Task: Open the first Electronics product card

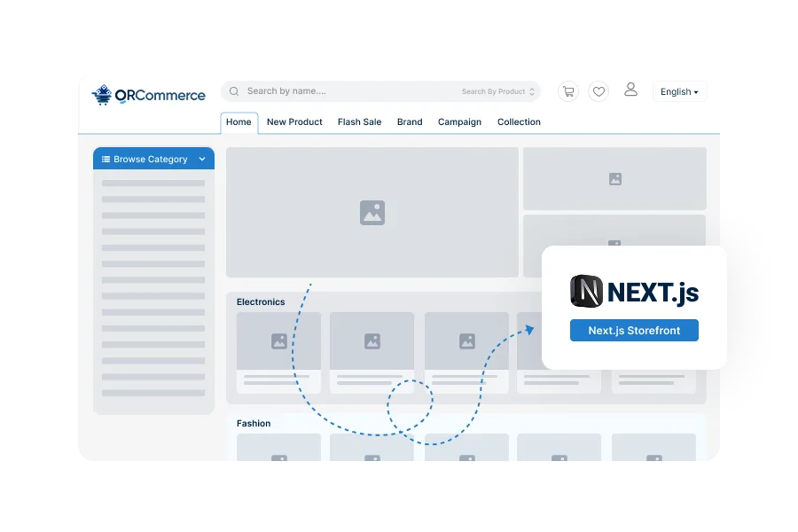Action: point(279,352)
